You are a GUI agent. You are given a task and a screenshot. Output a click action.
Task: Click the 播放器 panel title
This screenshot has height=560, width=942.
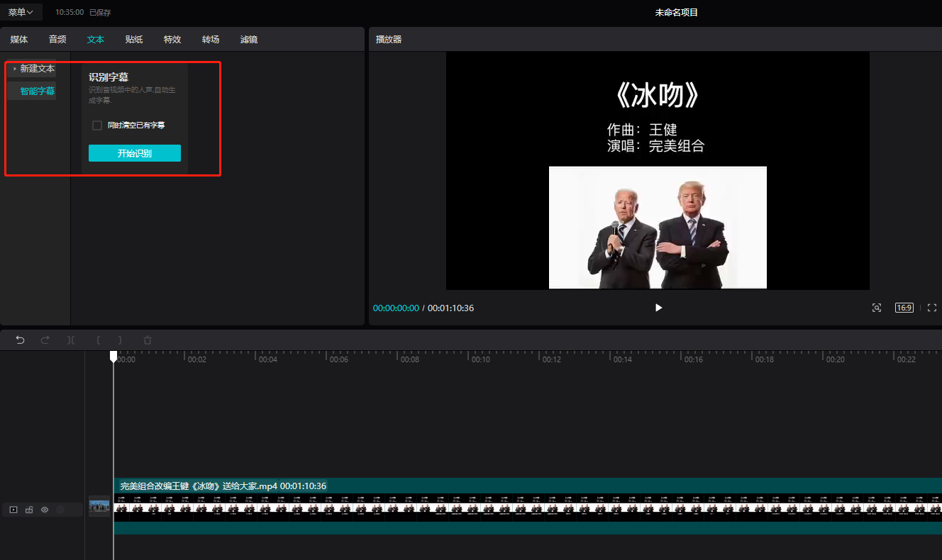coord(389,40)
